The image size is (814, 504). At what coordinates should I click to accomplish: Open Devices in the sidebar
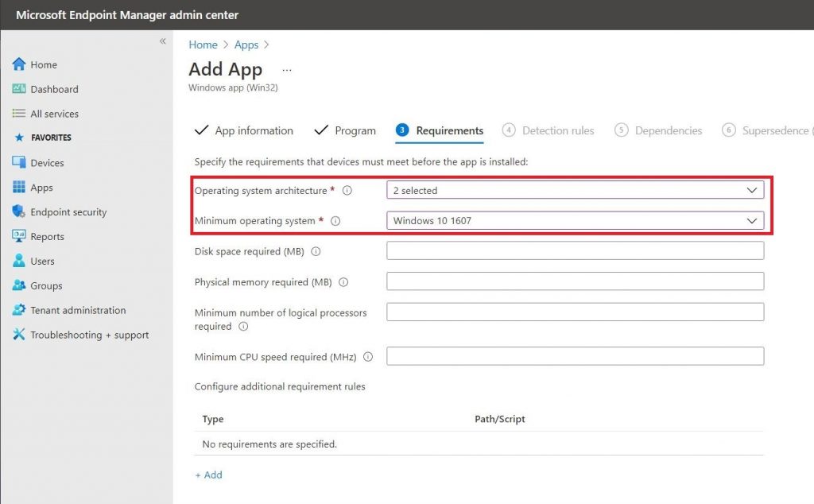[47, 163]
